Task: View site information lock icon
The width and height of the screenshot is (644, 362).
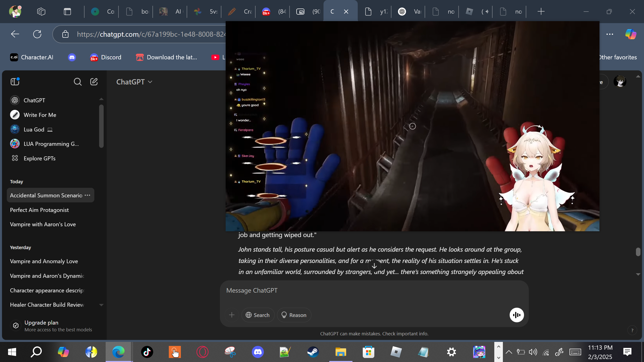Action: pos(65,34)
